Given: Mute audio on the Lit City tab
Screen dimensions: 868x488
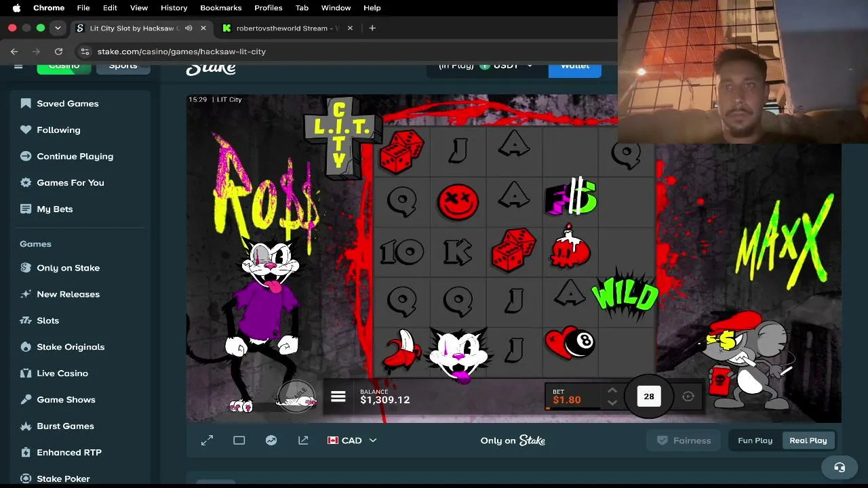Looking at the screenshot, I should click(x=189, y=28).
